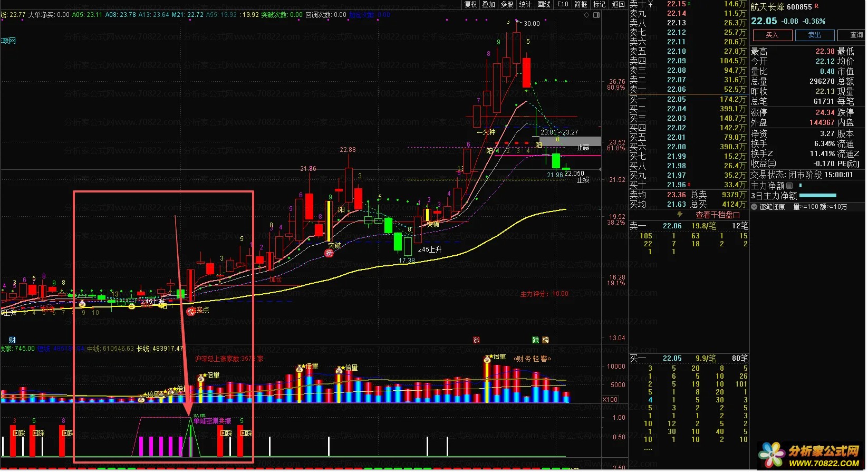Click the 买均 21.63 average row
868x472 pixels.
tap(689, 204)
